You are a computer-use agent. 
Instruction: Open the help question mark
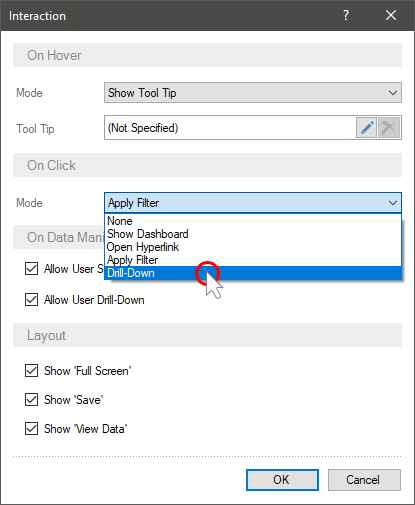click(x=346, y=15)
